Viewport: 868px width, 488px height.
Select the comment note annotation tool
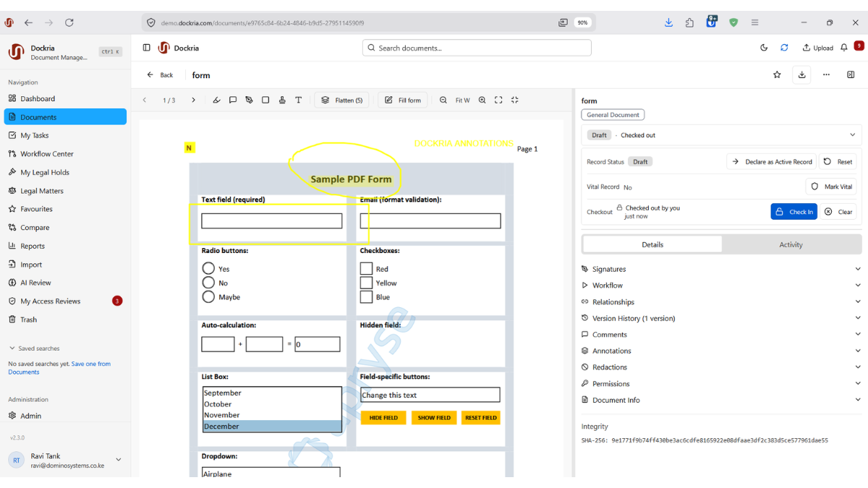(233, 100)
